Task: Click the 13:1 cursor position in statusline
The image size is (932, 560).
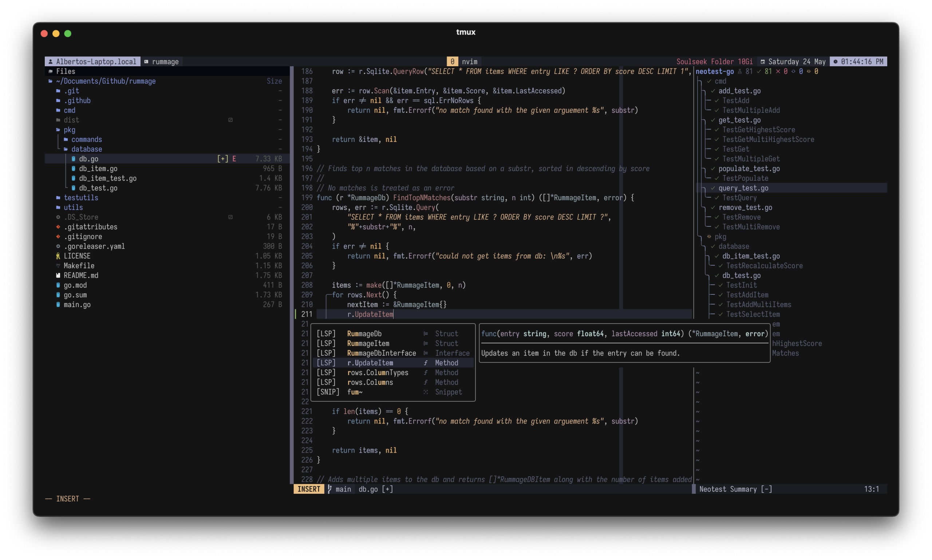Action: click(x=871, y=489)
